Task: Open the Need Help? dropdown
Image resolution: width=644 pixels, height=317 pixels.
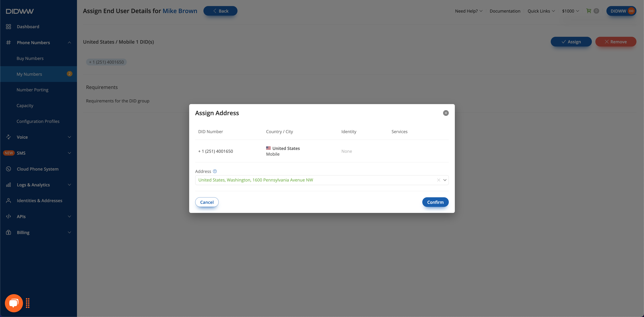Action: [469, 11]
